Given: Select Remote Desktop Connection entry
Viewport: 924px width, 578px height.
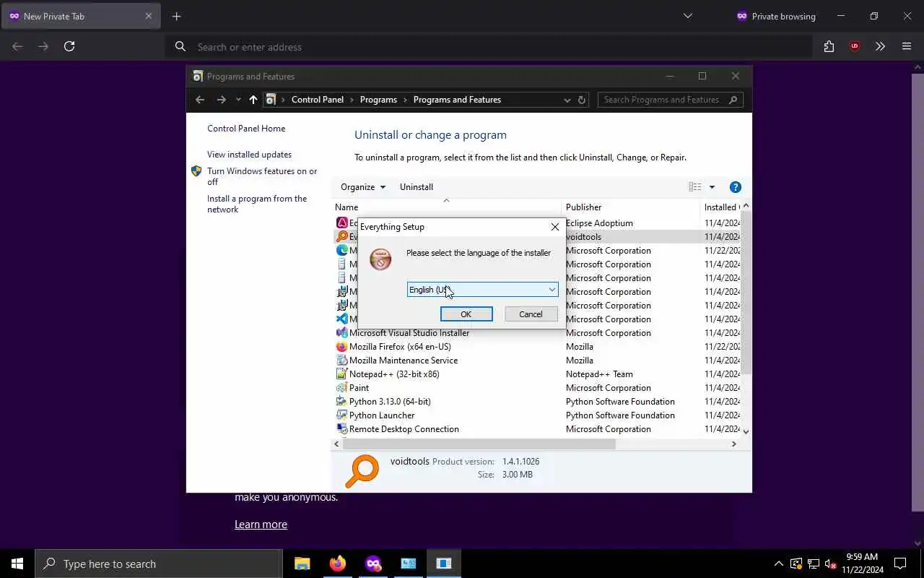Looking at the screenshot, I should 404,429.
